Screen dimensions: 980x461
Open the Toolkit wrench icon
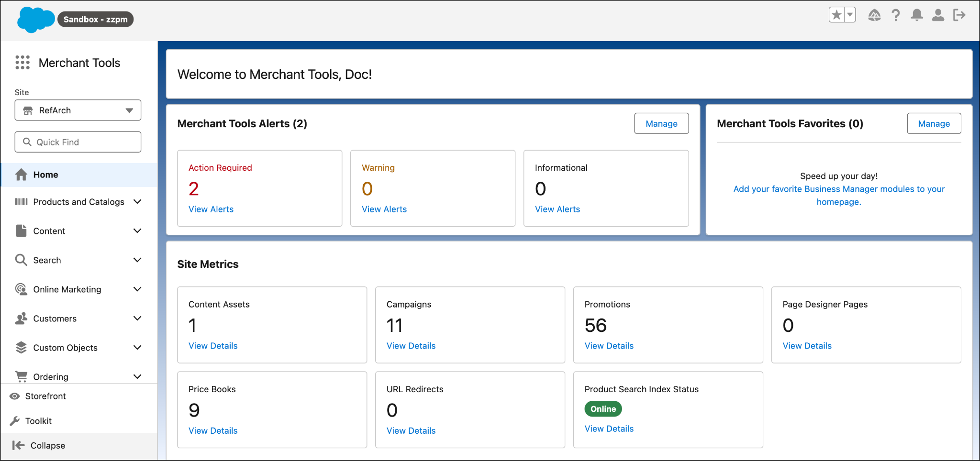[38, 421]
